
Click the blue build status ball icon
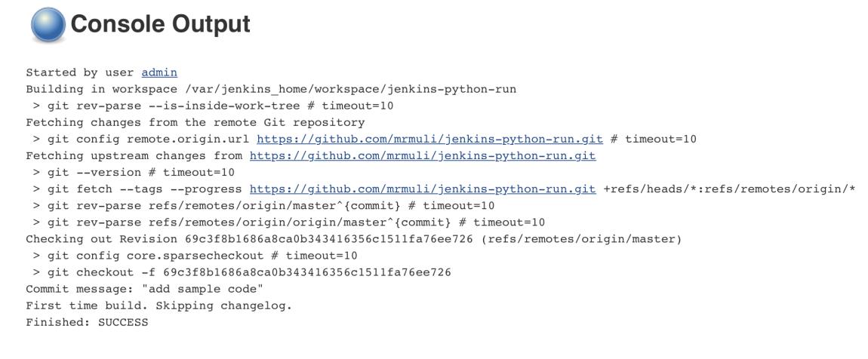coord(47,26)
